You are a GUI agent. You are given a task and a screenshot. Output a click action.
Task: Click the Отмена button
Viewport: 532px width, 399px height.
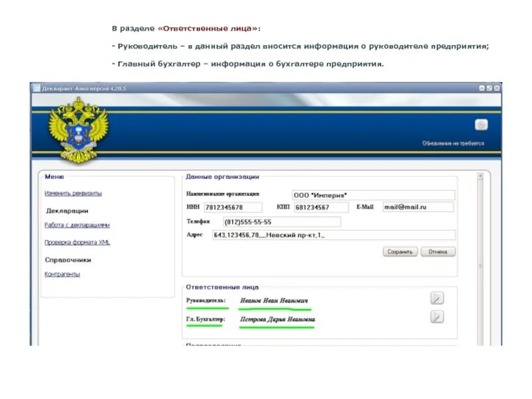tap(438, 252)
